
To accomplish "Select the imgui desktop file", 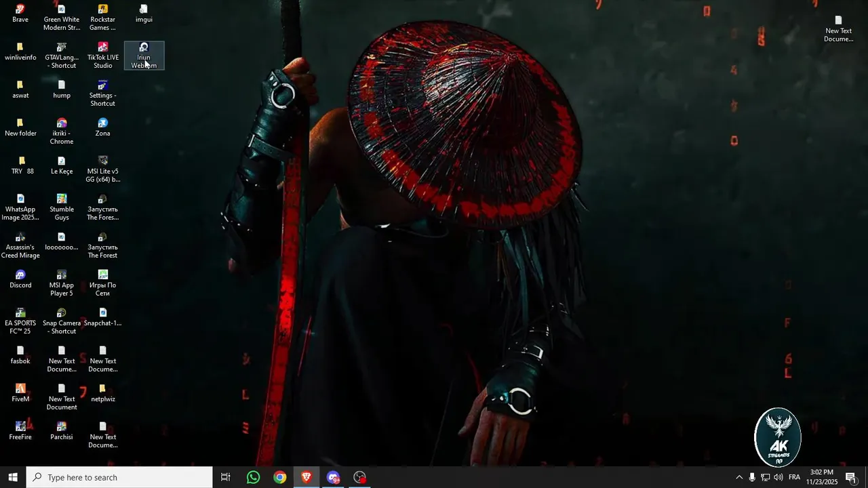I will (x=144, y=14).
